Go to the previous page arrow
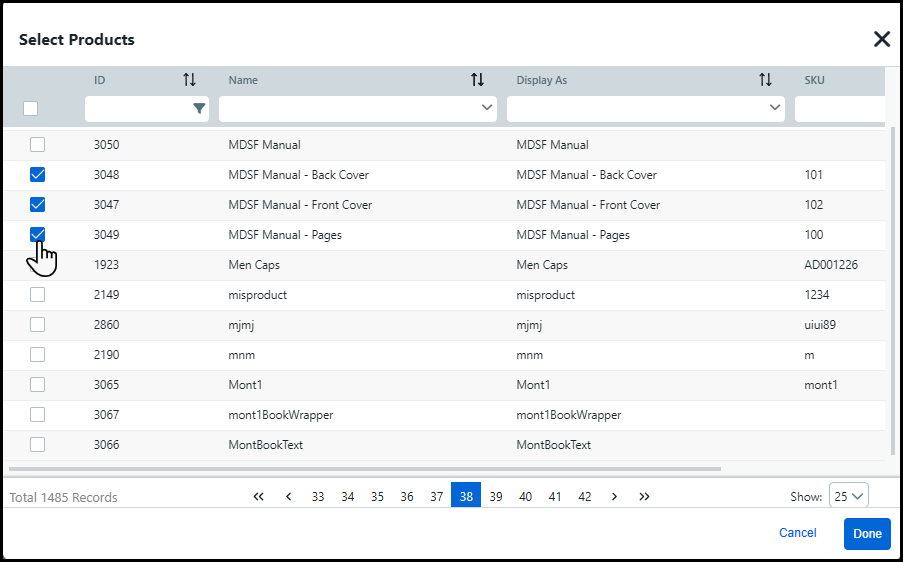Image resolution: width=903 pixels, height=562 pixels. 288,496
